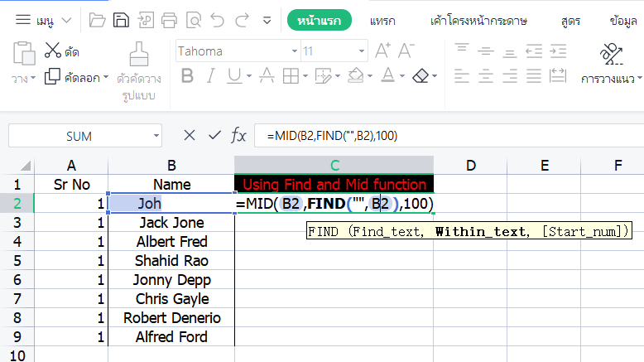The image size is (644, 362).
Task: Click the Redo arrow
Action: (x=242, y=20)
